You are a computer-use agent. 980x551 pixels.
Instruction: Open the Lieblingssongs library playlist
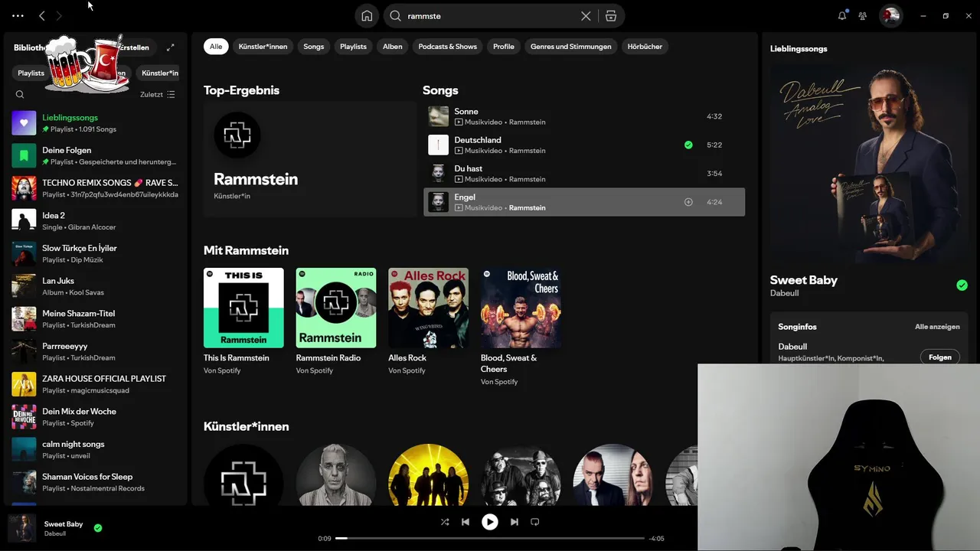click(96, 123)
